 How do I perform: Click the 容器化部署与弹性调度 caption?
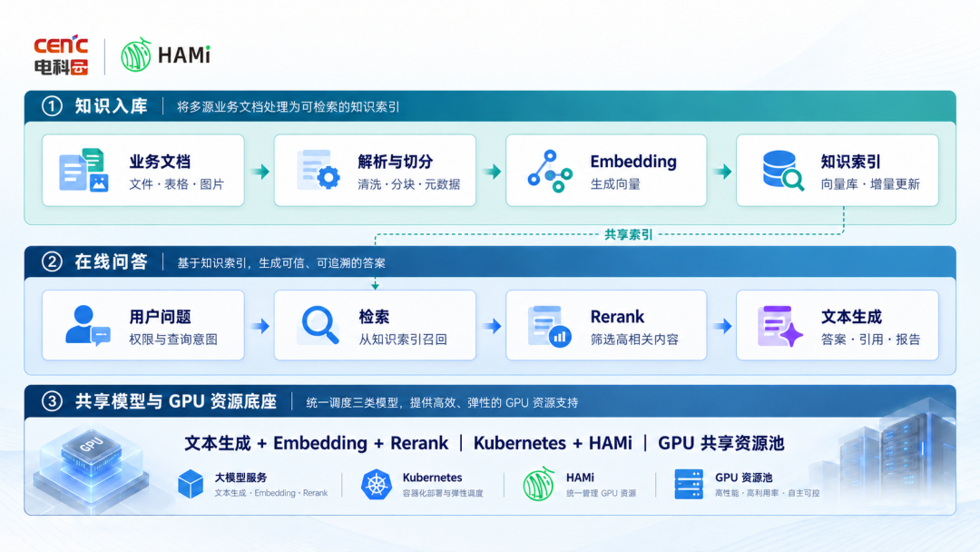tap(443, 493)
